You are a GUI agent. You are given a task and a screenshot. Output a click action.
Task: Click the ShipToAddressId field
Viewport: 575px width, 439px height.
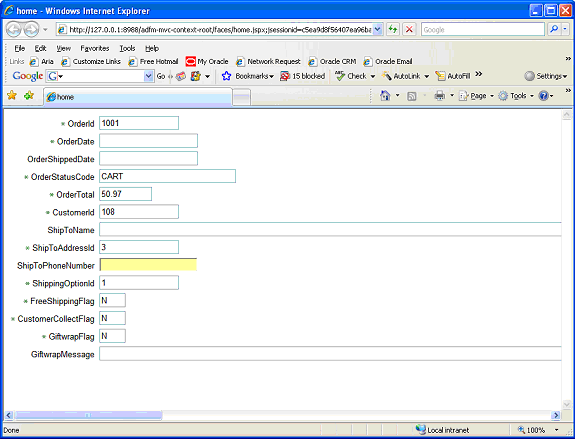(139, 247)
